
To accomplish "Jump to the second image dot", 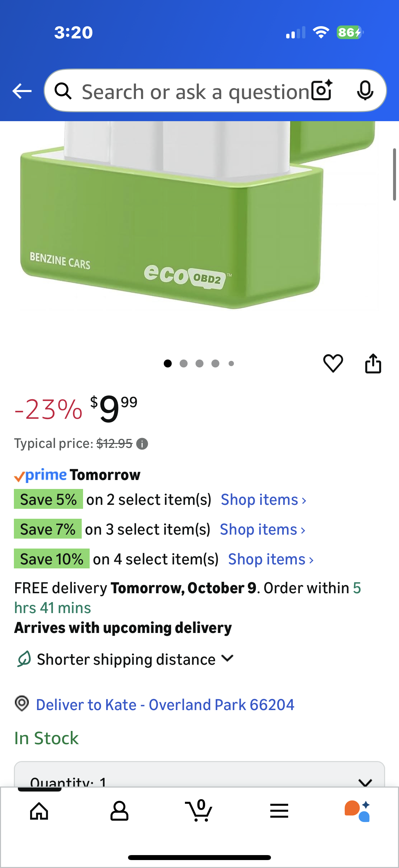I will 184,363.
